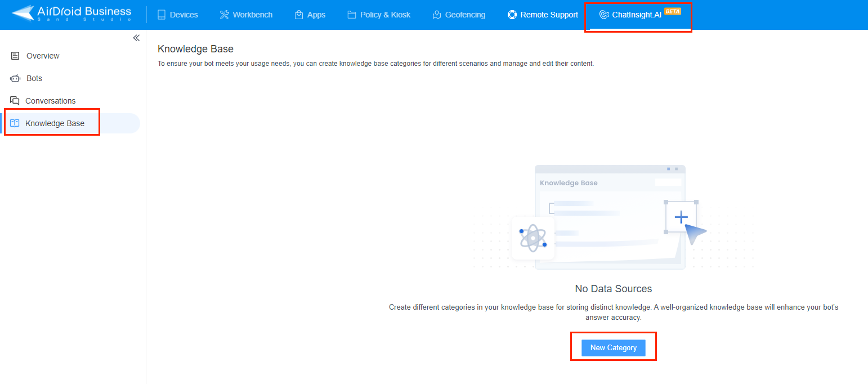Viewport: 868px width, 384px height.
Task: Click the text starting "Create different categories"
Action: coord(614,312)
